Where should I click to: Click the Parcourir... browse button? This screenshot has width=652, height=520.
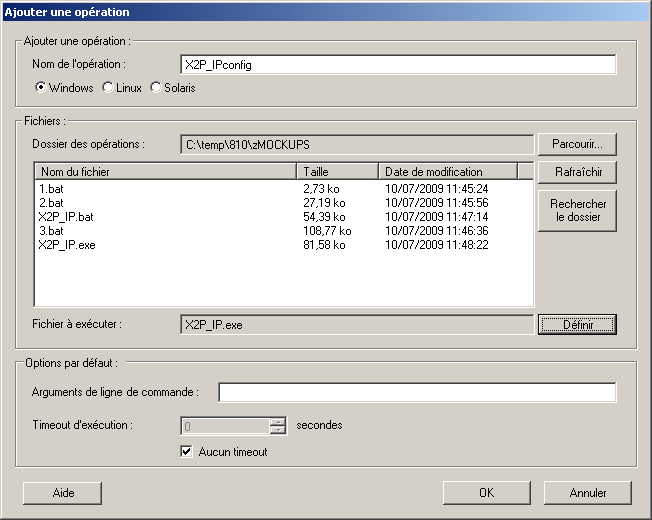click(576, 144)
